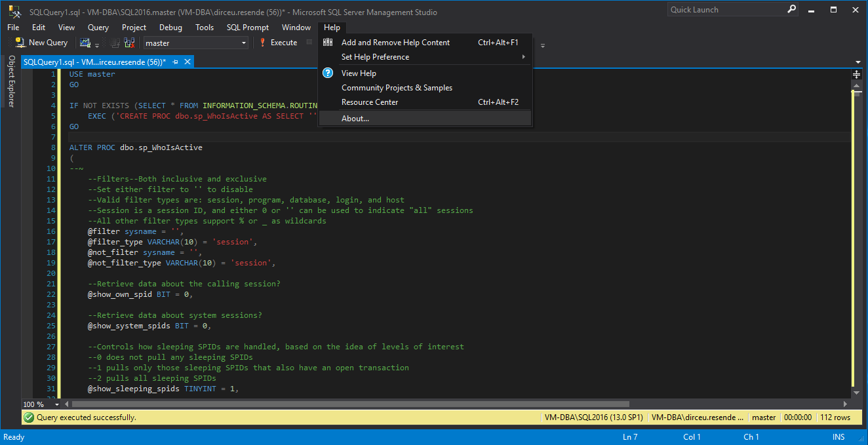Open the Window menu
The height and width of the screenshot is (445, 868).
point(296,28)
